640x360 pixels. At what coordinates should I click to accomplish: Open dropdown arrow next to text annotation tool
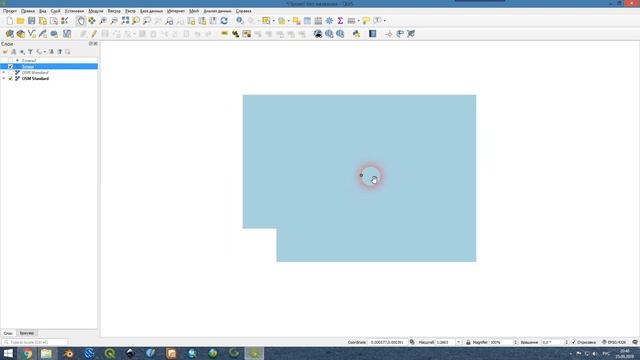384,20
